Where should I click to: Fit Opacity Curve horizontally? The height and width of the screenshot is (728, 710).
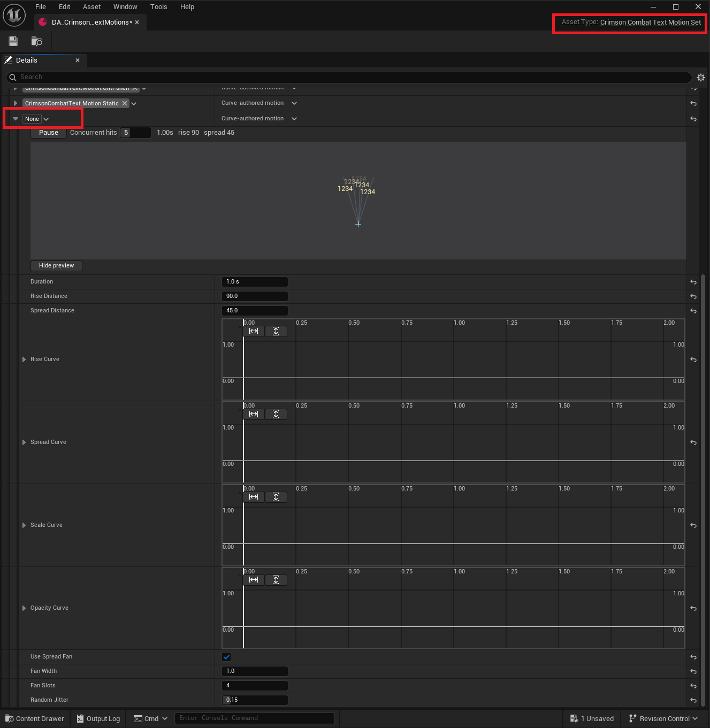254,580
